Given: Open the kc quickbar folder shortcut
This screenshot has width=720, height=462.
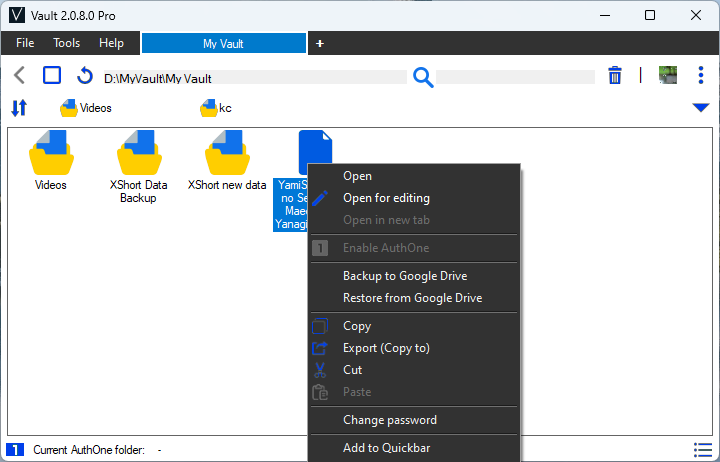Looking at the screenshot, I should point(216,108).
